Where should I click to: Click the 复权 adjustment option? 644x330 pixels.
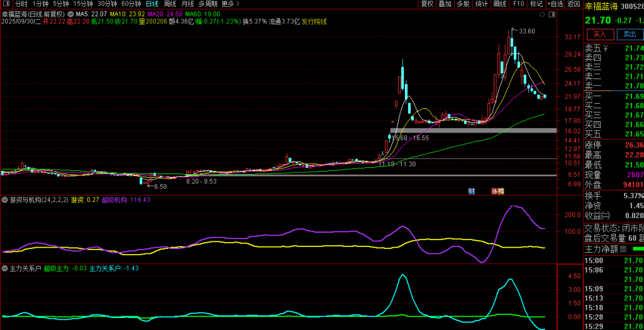[x=427, y=4]
